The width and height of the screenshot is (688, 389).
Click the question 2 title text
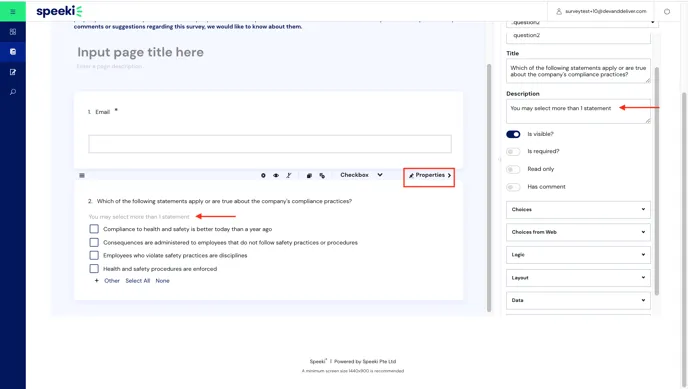224,201
